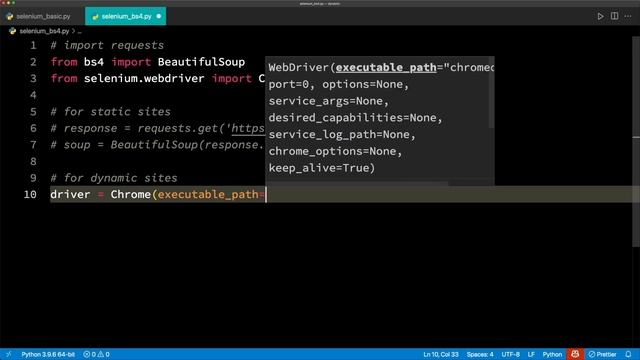Click line number 8 in gutter
The width and height of the screenshot is (640, 360).
(x=33, y=162)
